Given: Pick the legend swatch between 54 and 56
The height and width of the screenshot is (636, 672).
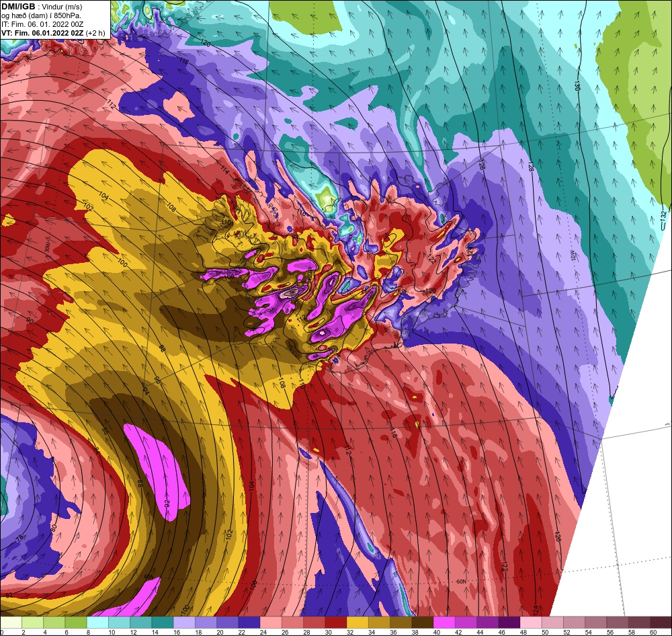Looking at the screenshot, I should pyautogui.click(x=595, y=623).
